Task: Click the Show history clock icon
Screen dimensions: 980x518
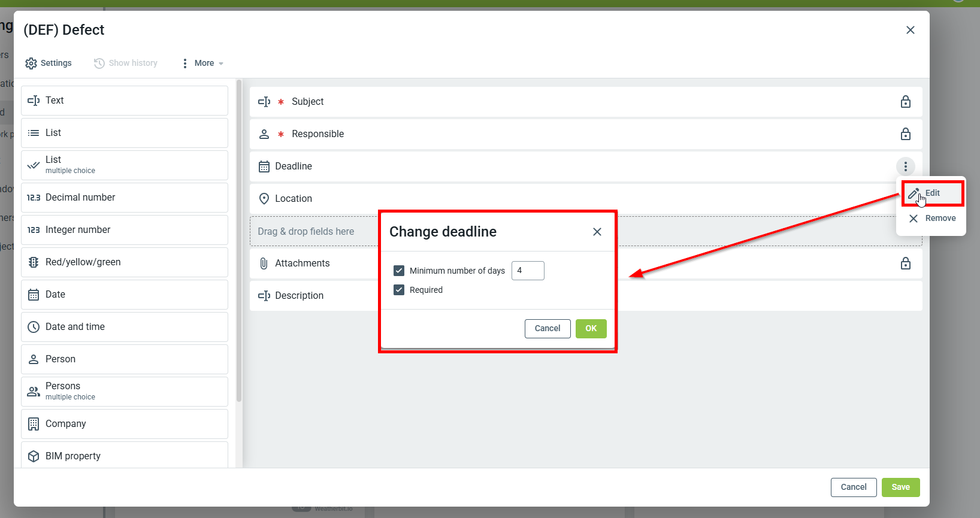Action: click(99, 63)
